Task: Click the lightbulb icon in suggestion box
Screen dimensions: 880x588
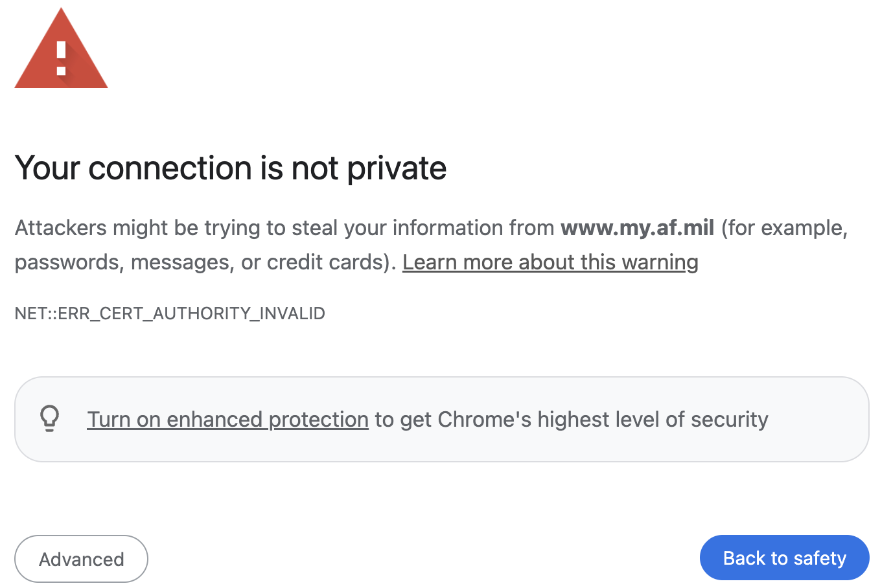Action: [x=50, y=419]
